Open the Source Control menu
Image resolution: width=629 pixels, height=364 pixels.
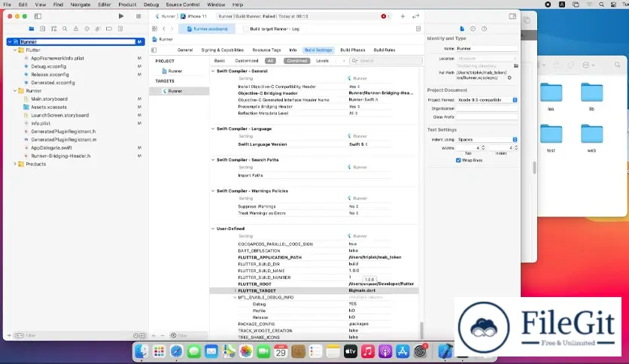(183, 5)
